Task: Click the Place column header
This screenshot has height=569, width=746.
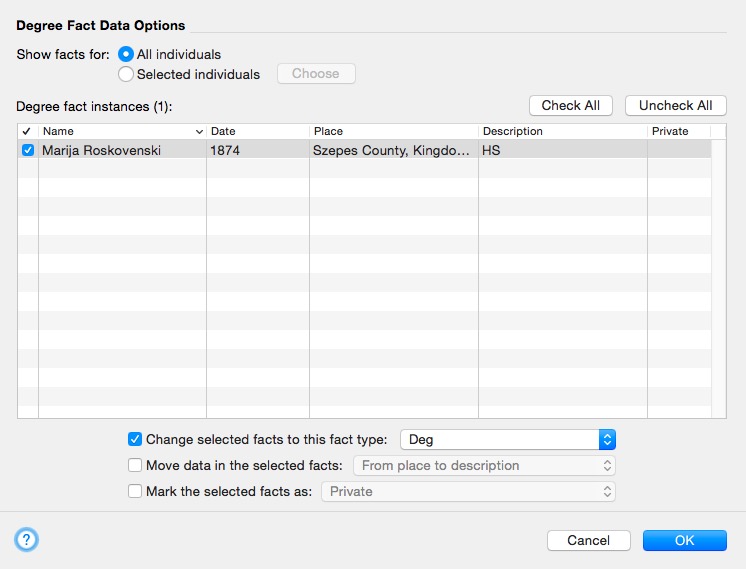Action: pyautogui.click(x=394, y=131)
